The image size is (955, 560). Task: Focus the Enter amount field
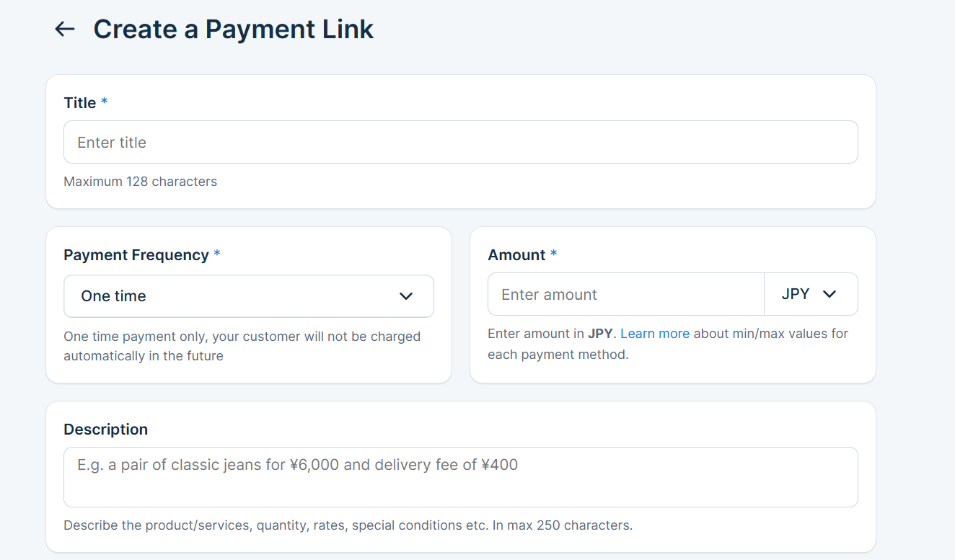point(625,294)
